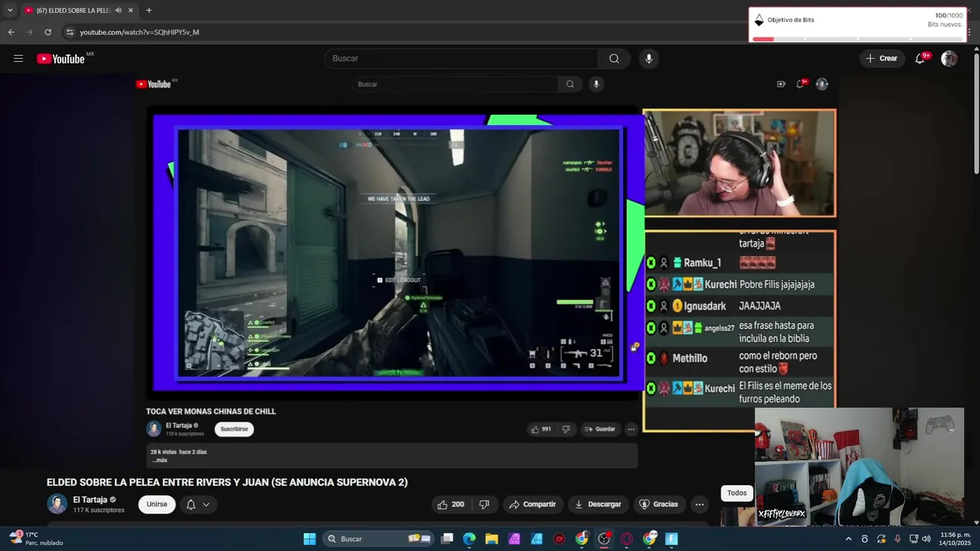The height and width of the screenshot is (551, 980).
Task: Click the browser address bar URL
Action: pyautogui.click(x=139, y=32)
